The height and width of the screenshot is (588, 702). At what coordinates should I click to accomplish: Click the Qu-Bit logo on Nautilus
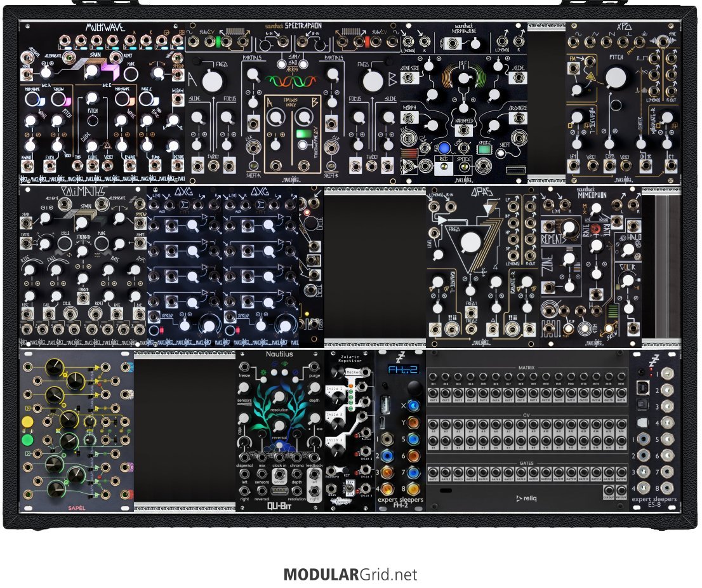280,507
